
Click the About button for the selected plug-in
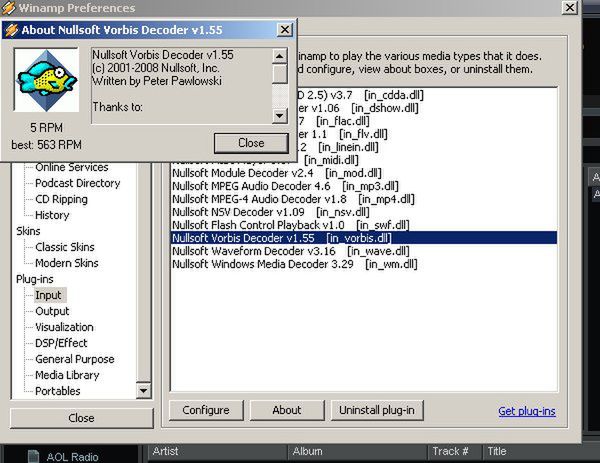click(x=287, y=410)
